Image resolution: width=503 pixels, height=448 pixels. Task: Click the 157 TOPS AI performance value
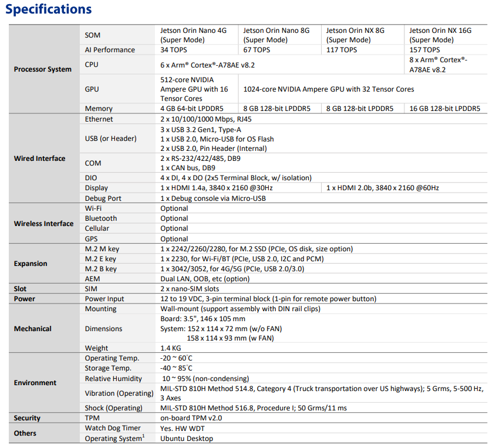pyautogui.click(x=424, y=50)
